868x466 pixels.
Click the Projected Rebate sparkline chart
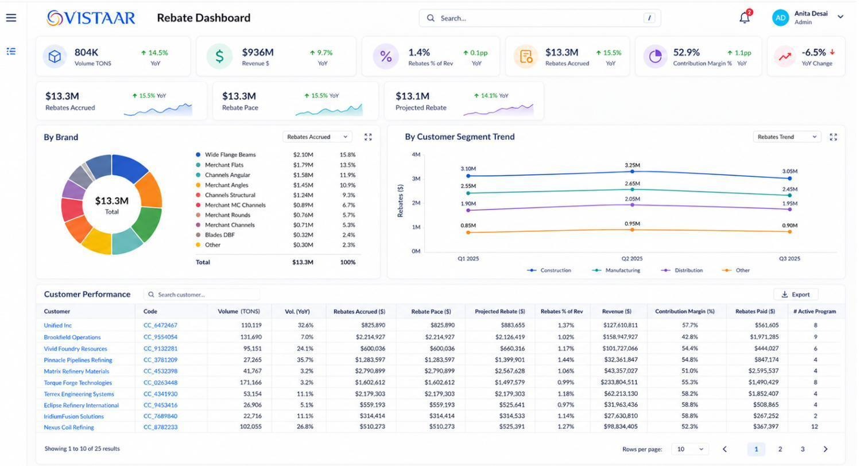pyautogui.click(x=498, y=109)
